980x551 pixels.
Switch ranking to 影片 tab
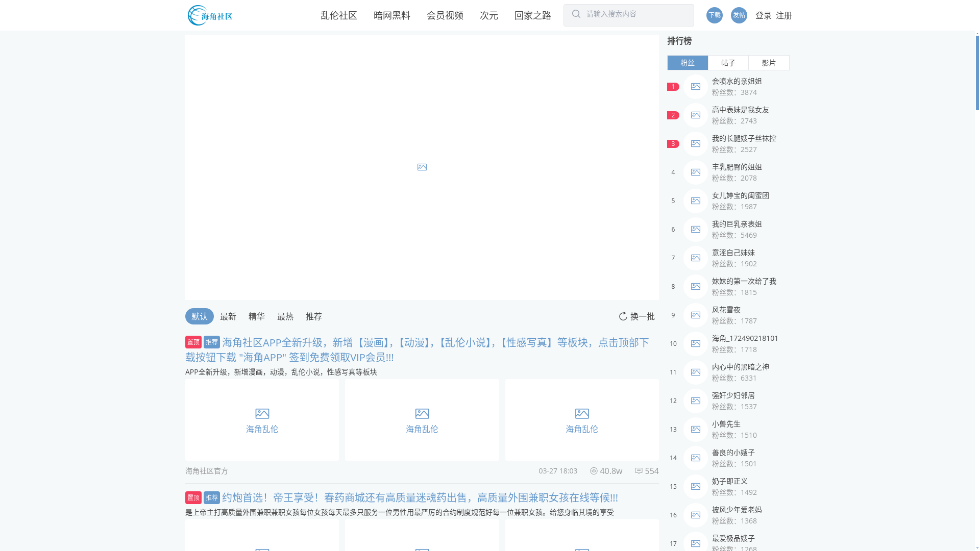pyautogui.click(x=769, y=63)
